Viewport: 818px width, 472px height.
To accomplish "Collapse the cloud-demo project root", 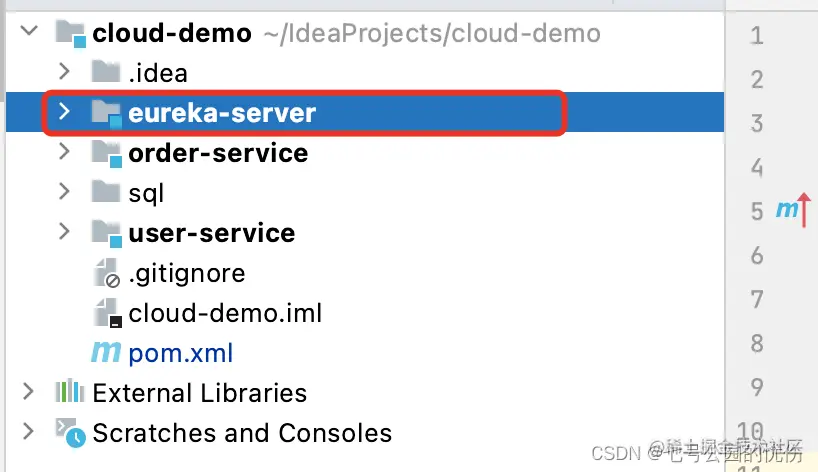I will [x=29, y=31].
